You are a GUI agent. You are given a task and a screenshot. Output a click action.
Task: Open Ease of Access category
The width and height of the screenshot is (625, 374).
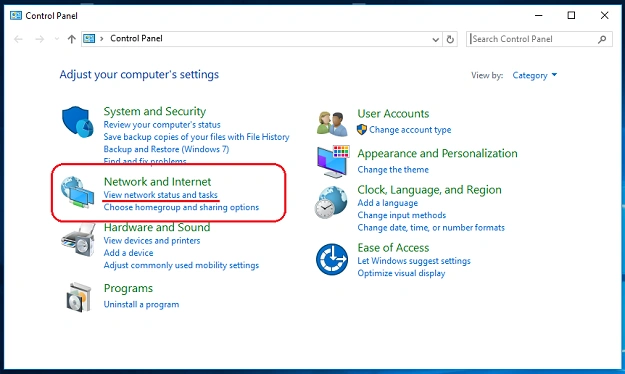393,248
